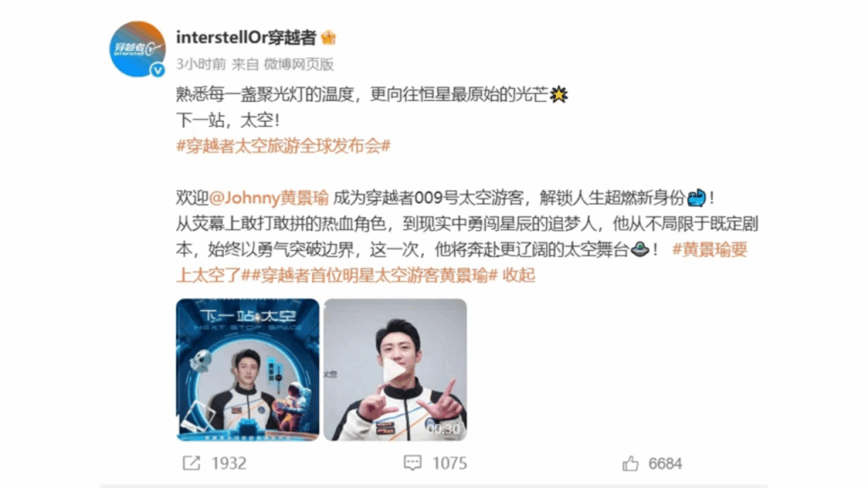Click the 微博网页版 source link
This screenshot has width=868, height=488.
point(299,64)
